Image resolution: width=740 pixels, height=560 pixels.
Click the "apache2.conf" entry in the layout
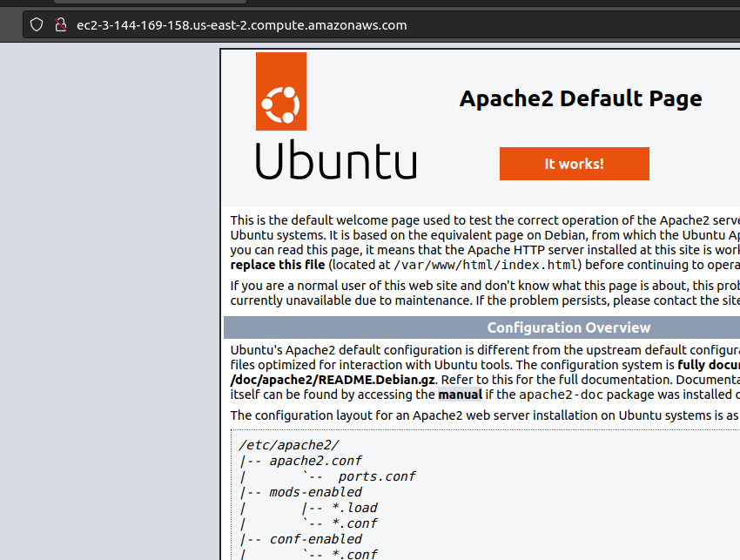pyautogui.click(x=316, y=461)
